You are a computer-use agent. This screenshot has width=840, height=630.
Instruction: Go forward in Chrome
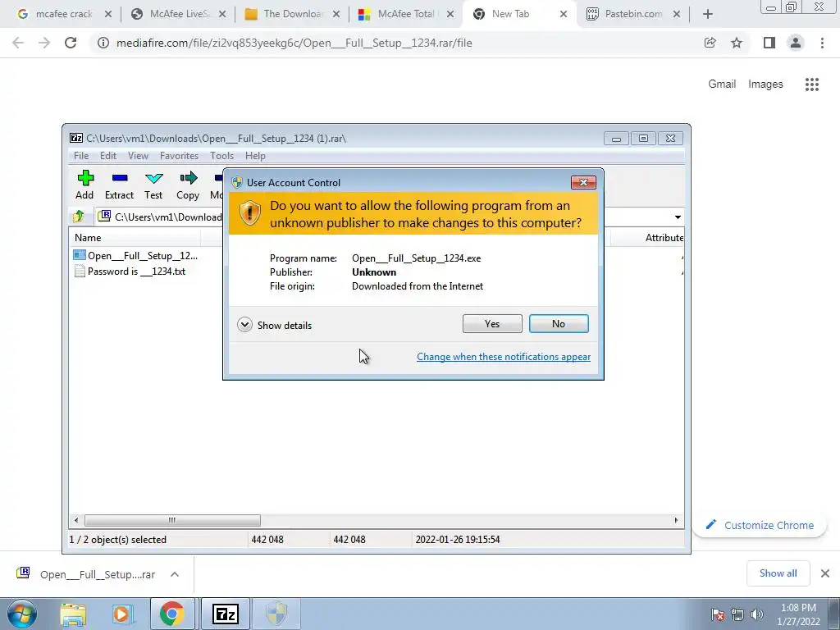(44, 43)
